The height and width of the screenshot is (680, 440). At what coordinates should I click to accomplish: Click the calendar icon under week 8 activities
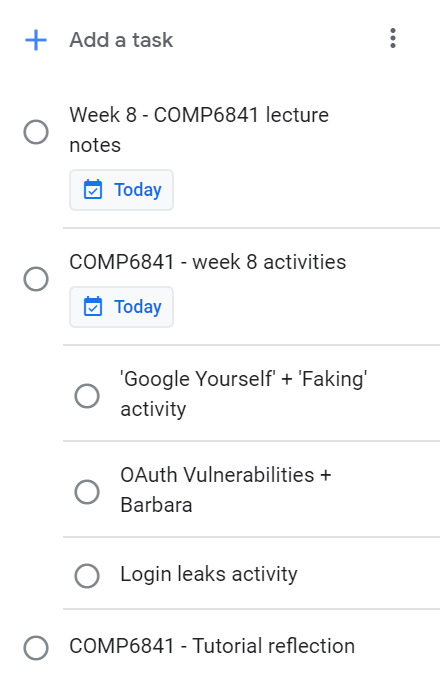click(x=93, y=307)
